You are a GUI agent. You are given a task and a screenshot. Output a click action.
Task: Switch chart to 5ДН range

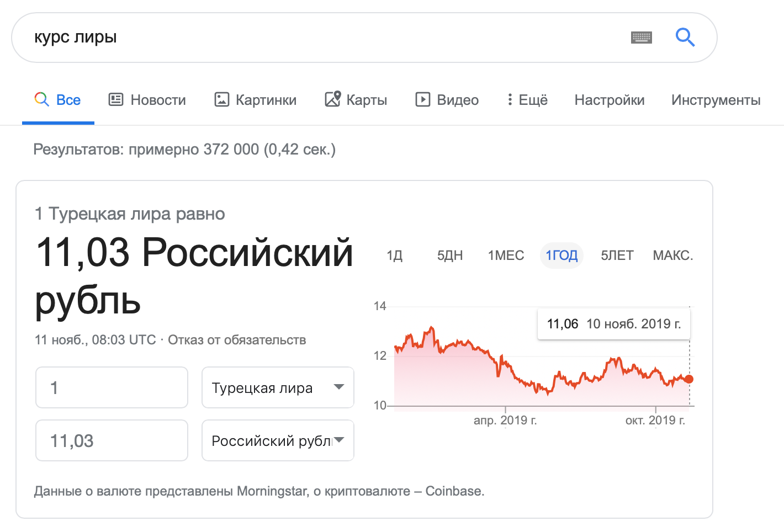449,256
